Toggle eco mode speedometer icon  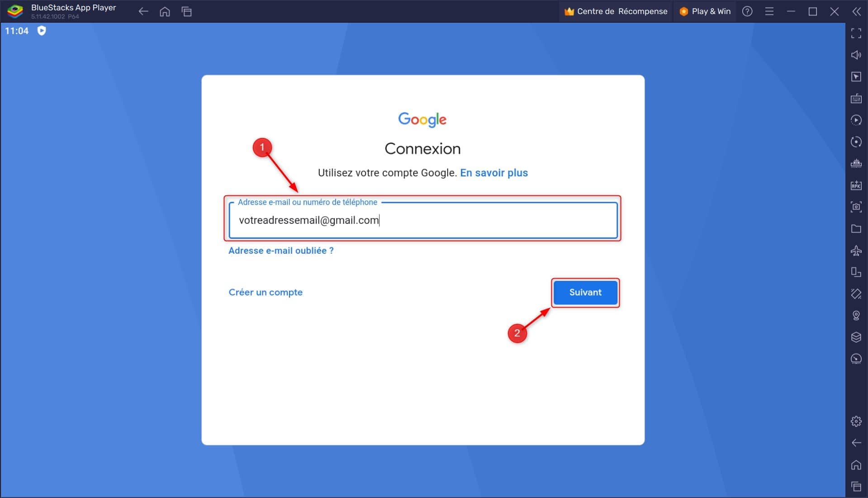tap(856, 359)
